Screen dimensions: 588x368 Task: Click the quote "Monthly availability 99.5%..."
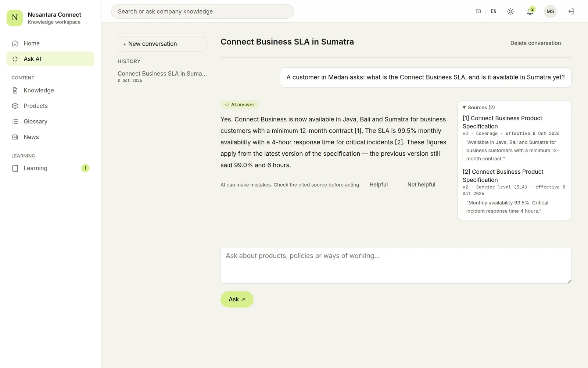507,207
